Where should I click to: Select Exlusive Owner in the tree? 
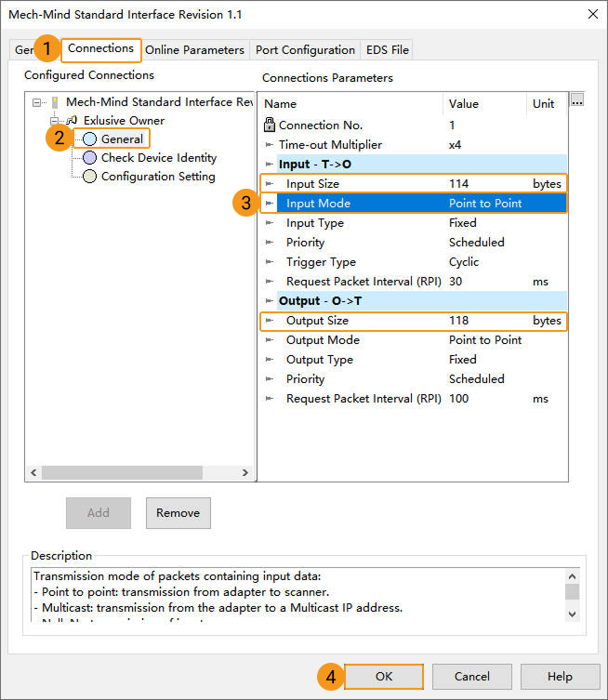[124, 121]
